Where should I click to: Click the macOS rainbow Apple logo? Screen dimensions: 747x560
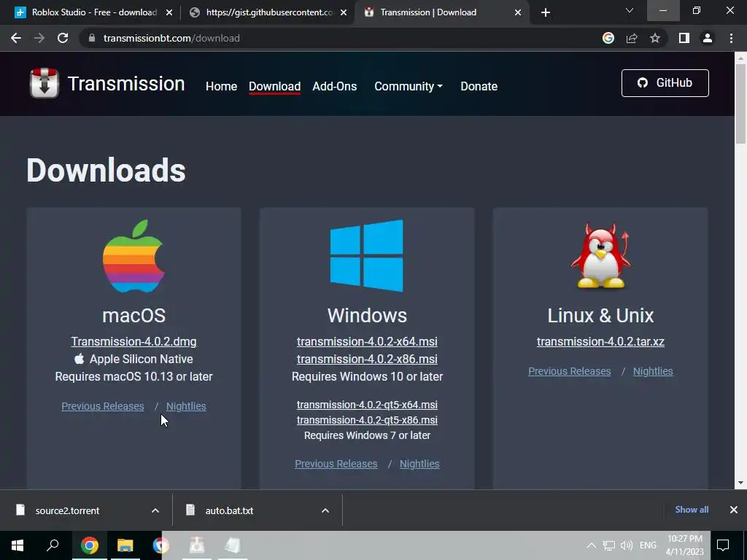(x=134, y=256)
